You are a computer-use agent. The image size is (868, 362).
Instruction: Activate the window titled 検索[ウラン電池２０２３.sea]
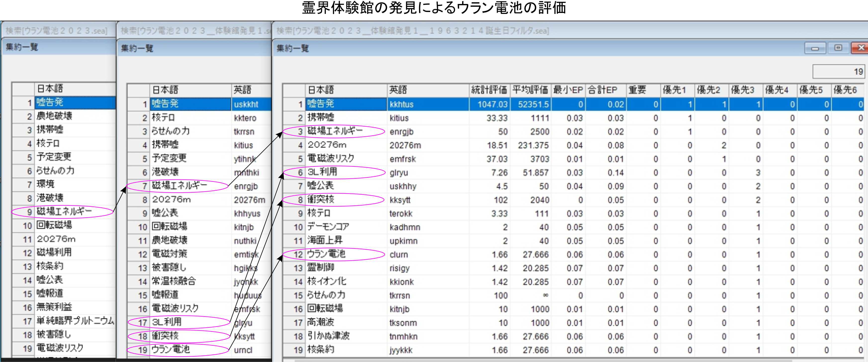59,31
